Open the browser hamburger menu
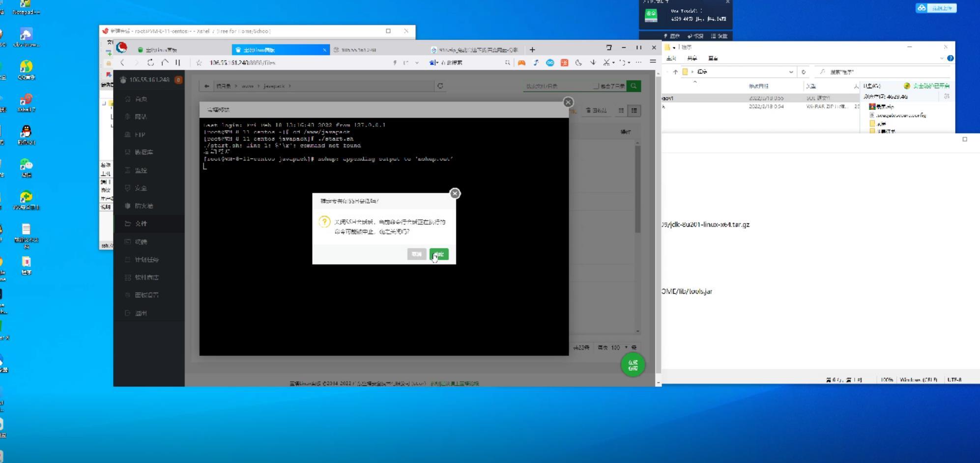The width and height of the screenshot is (980, 463). [653, 61]
